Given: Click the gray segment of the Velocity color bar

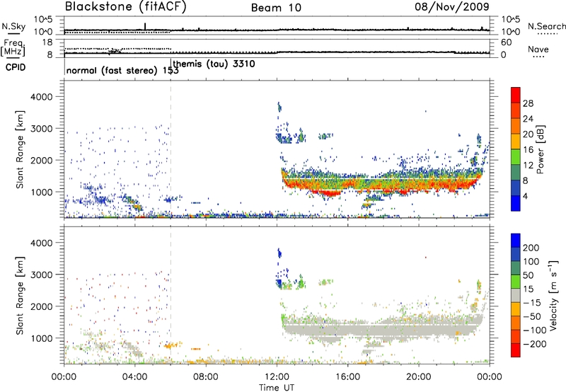Looking at the screenshot, I should pos(516,295).
